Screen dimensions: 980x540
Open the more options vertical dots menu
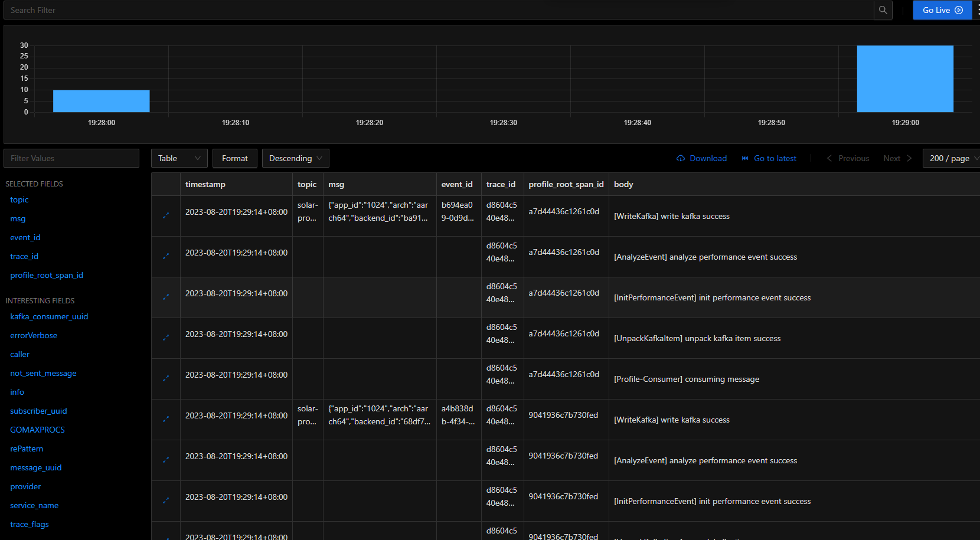pyautogui.click(x=978, y=10)
